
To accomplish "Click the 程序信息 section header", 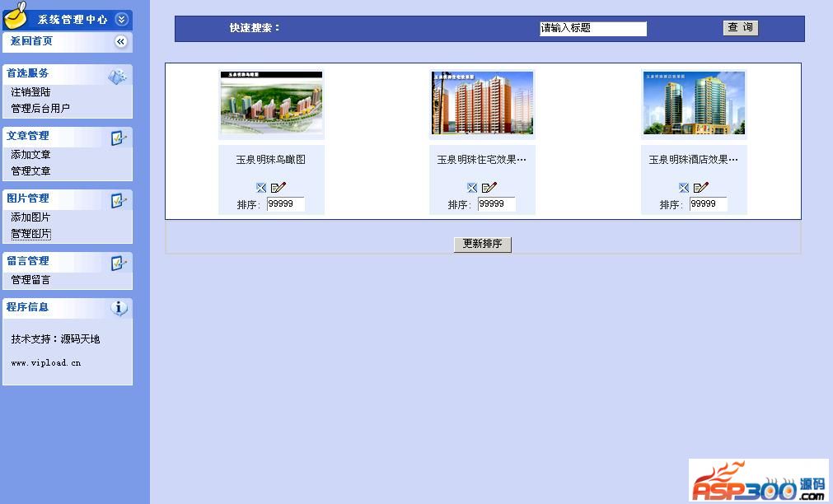I will click(68, 308).
